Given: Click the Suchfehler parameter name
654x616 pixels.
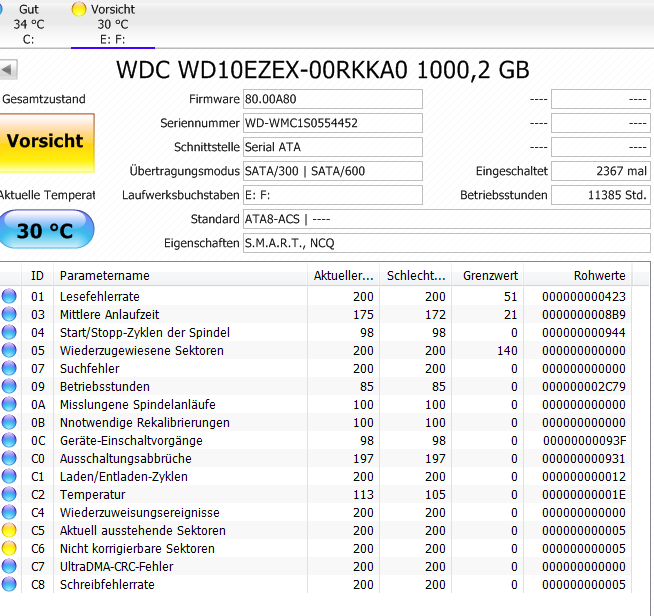Looking at the screenshot, I should pos(90,368).
